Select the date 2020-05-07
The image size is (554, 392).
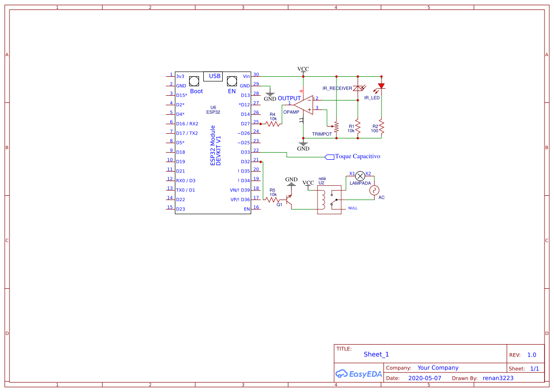[x=425, y=378]
